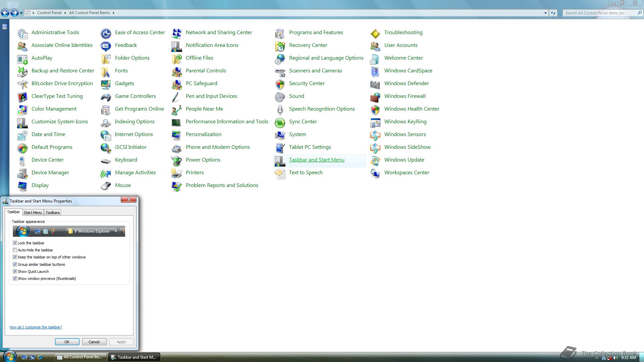Image resolution: width=644 pixels, height=362 pixels.
Task: Click the Security Center shield icon
Action: pos(280,84)
